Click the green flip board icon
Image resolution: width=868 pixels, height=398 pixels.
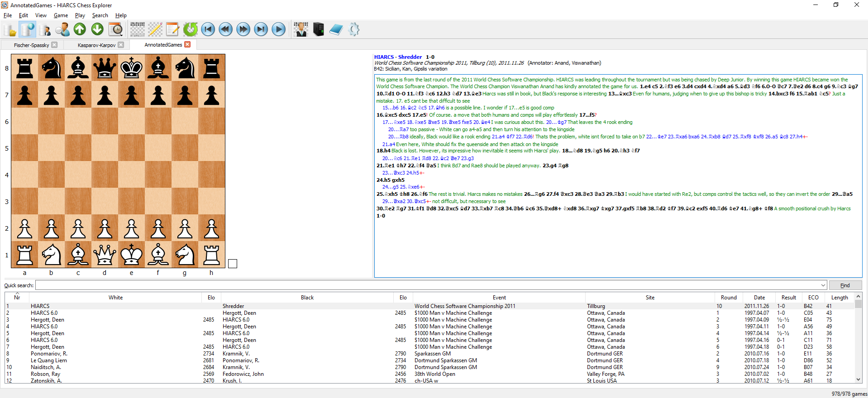(191, 29)
